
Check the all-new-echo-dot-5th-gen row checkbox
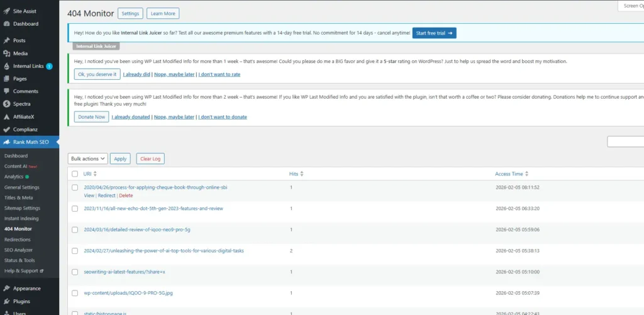tap(75, 209)
